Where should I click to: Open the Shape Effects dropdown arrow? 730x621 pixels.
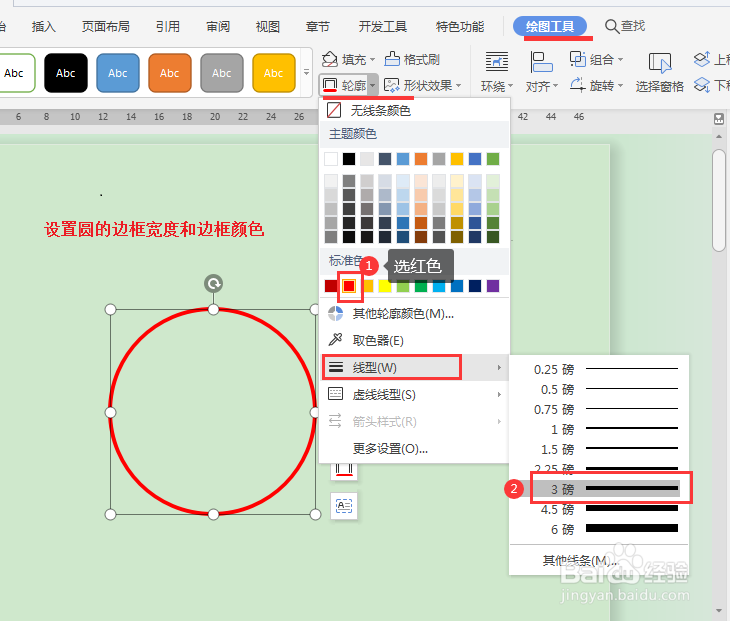(459, 86)
